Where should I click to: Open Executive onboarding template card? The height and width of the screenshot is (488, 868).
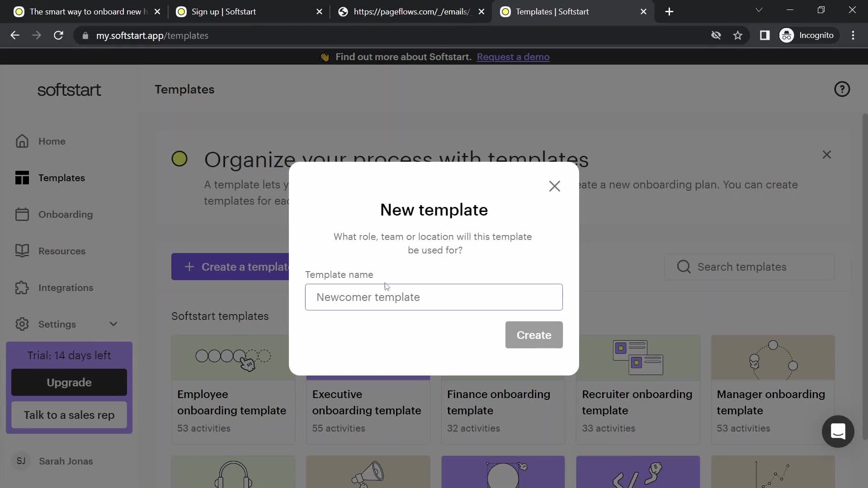click(368, 410)
